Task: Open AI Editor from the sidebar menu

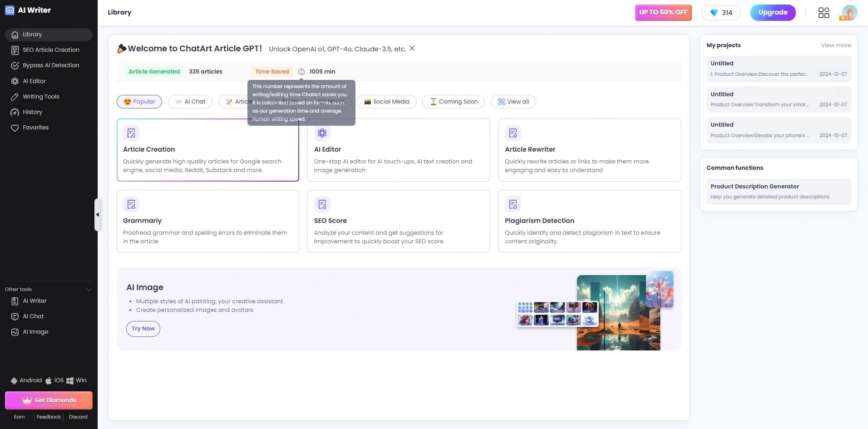Action: tap(49, 81)
